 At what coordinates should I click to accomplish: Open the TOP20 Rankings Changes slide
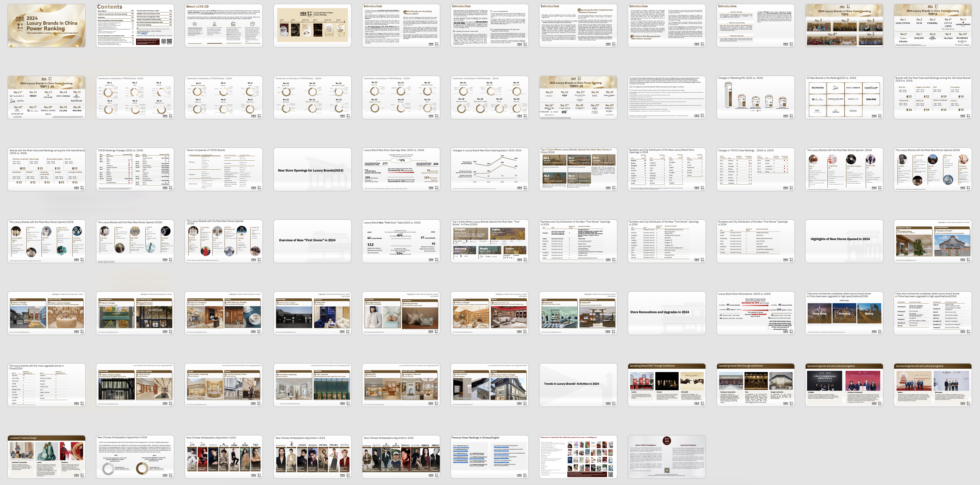135,169
